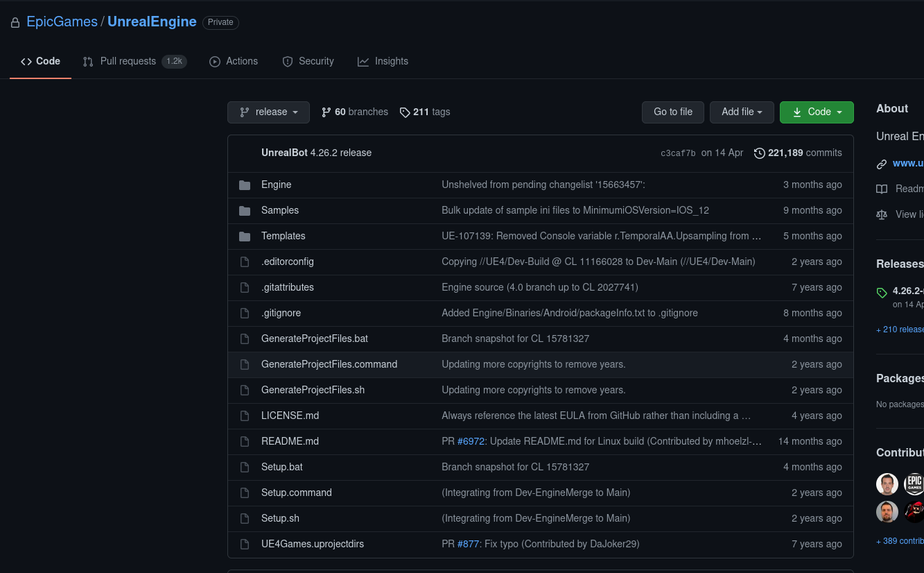This screenshot has height=573, width=924.
Task: Switch to the Actions tab
Action: click(234, 61)
